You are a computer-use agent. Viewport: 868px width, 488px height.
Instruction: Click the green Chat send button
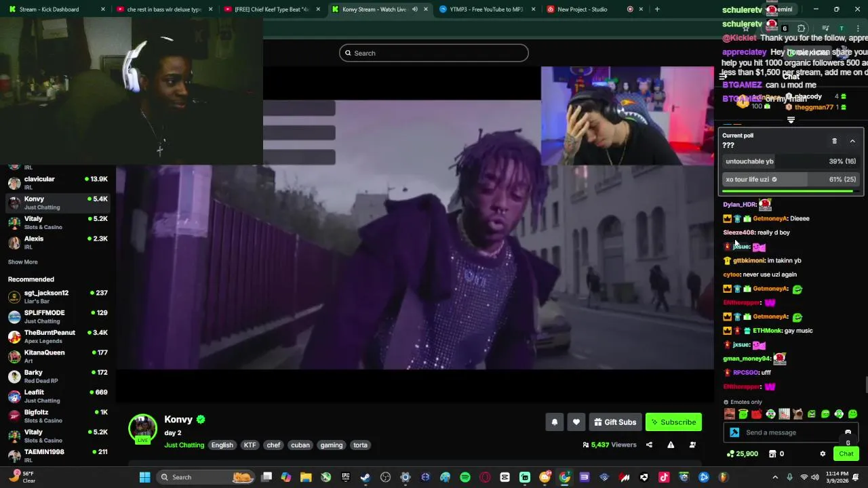846,453
